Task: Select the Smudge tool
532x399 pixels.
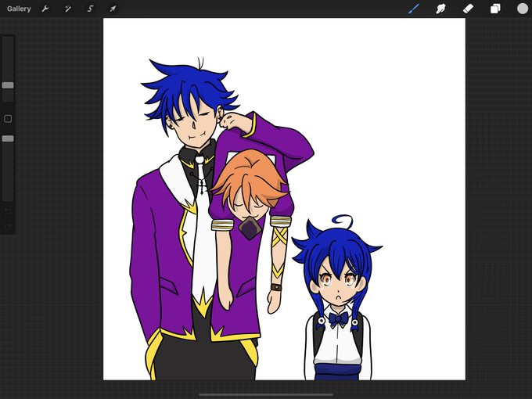Action: point(440,9)
